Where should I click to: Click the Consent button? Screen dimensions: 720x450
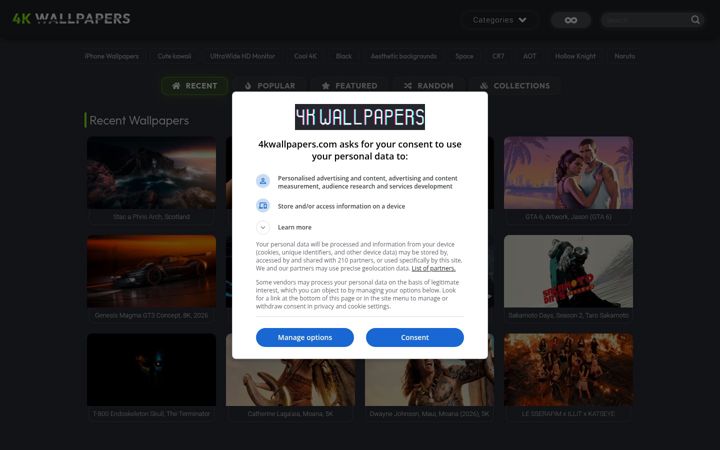point(415,338)
